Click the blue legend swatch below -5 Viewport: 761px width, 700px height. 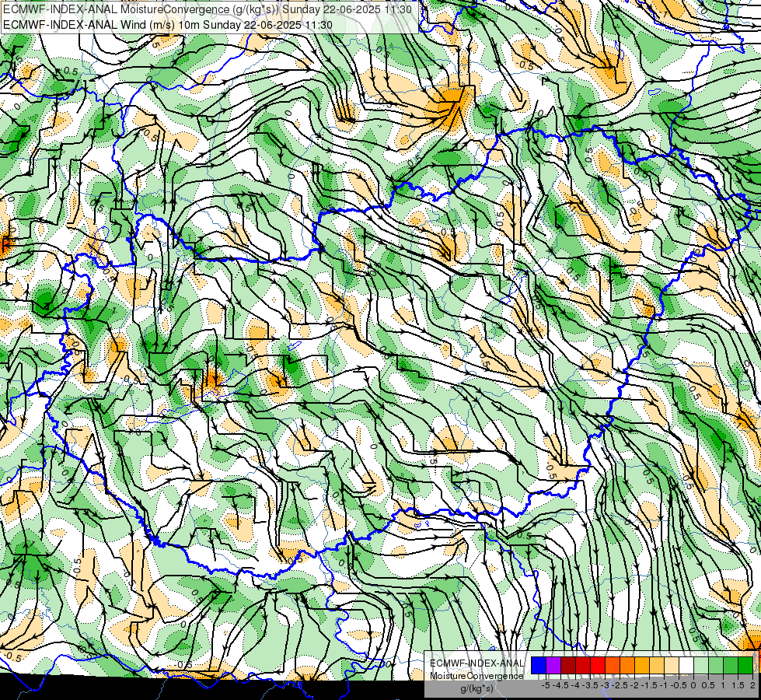coord(539,666)
